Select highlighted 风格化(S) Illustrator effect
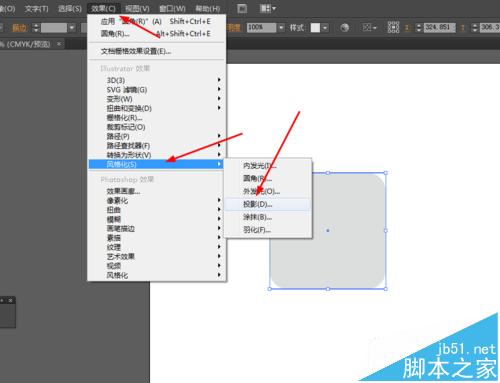Image resolution: width=500 pixels, height=383 pixels. tap(156, 164)
